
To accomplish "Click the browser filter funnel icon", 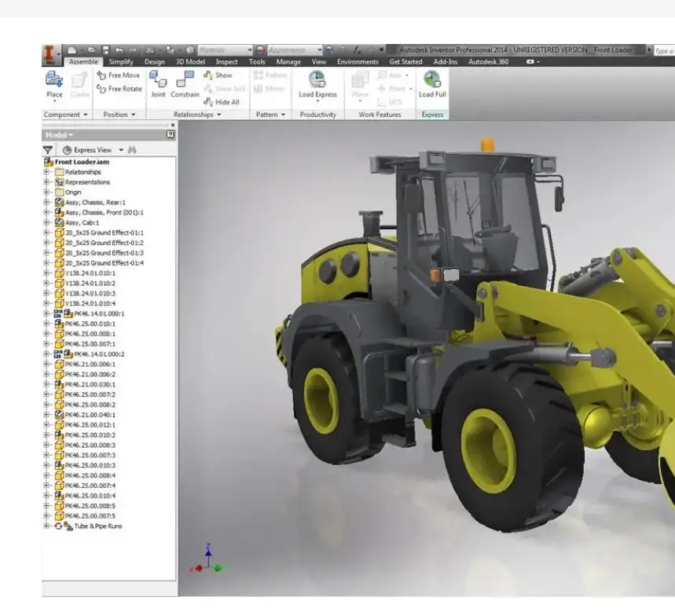I will 48,149.
